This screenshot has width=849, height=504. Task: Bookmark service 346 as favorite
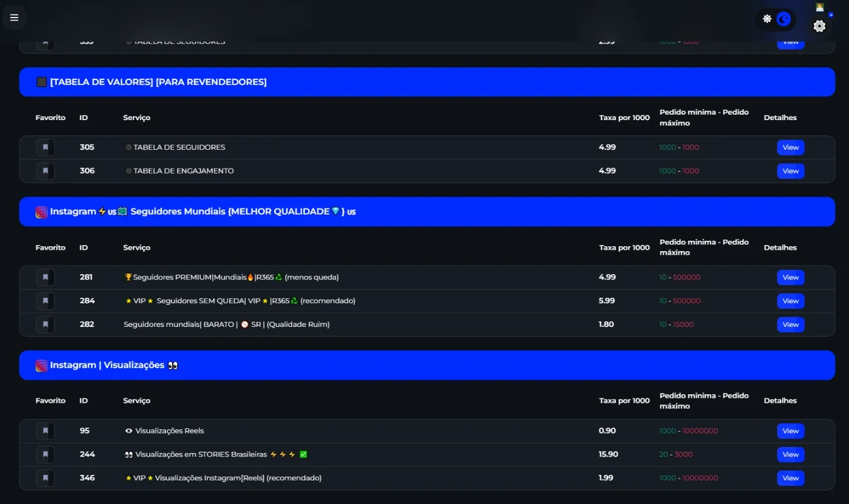click(x=45, y=478)
